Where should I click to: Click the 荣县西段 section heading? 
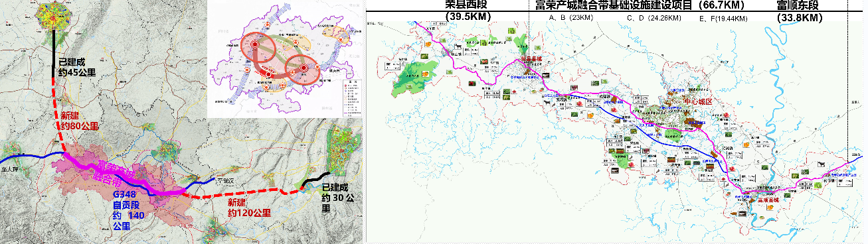coord(472,5)
